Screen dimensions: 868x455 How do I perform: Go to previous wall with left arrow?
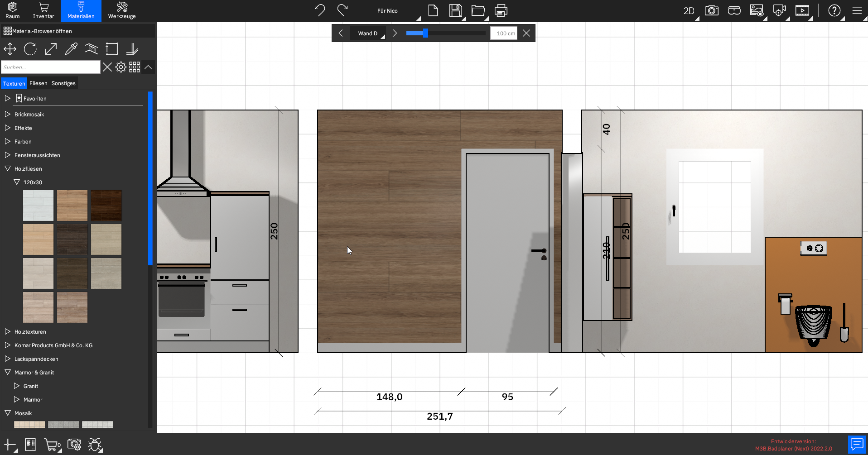pyautogui.click(x=341, y=33)
